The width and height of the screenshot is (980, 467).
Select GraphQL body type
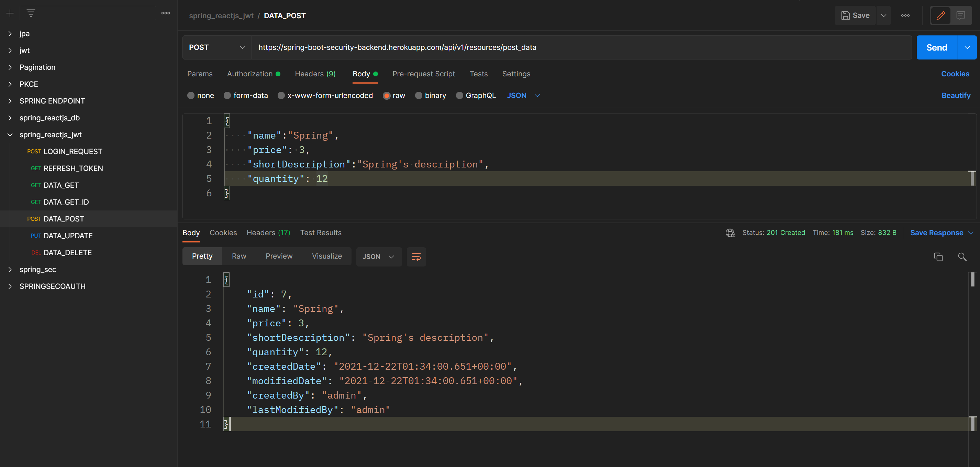pos(459,96)
